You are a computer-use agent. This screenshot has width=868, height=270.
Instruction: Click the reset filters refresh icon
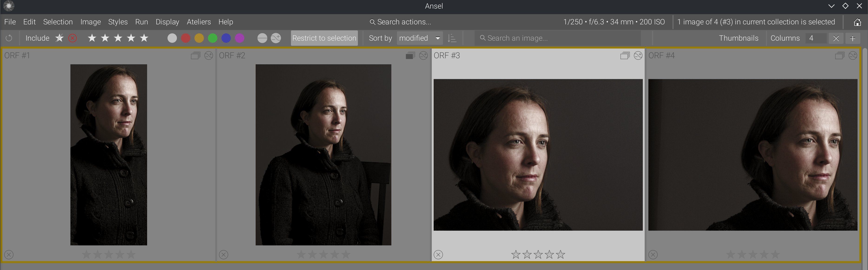point(9,38)
